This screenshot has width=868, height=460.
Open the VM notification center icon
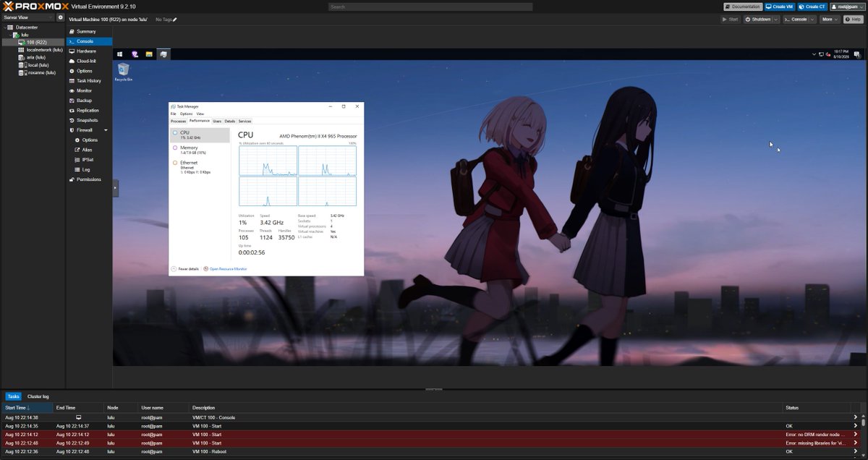[856, 54]
